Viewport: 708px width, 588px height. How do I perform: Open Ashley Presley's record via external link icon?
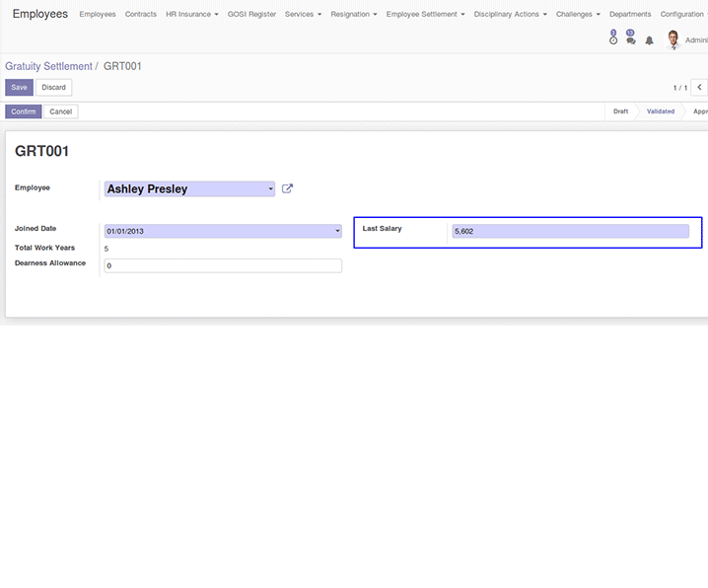(x=288, y=188)
